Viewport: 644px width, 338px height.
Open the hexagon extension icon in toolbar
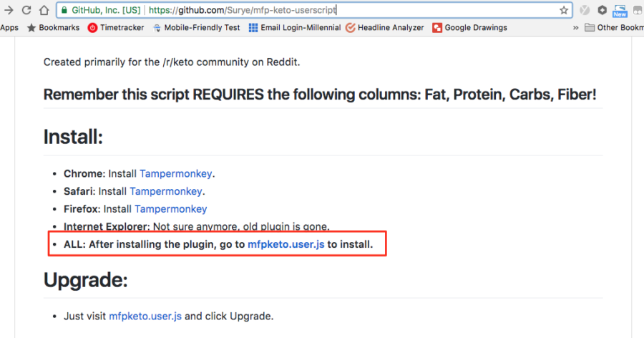(602, 10)
